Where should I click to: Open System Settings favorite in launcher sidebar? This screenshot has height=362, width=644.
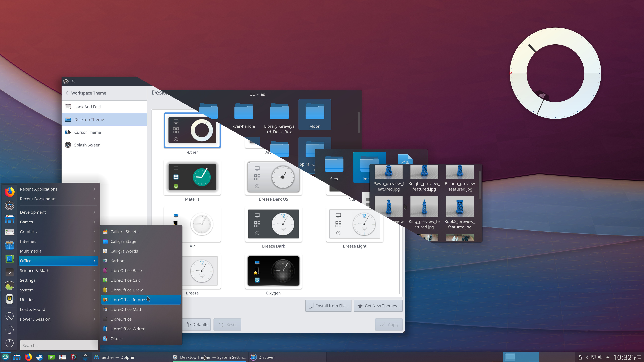pos(10,205)
